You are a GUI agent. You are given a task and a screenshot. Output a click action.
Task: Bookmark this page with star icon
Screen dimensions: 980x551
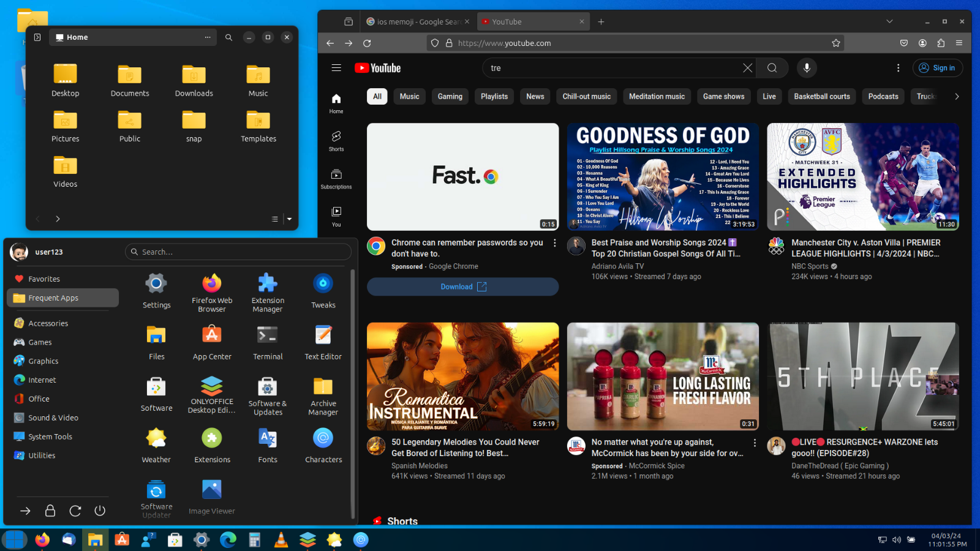835,43
